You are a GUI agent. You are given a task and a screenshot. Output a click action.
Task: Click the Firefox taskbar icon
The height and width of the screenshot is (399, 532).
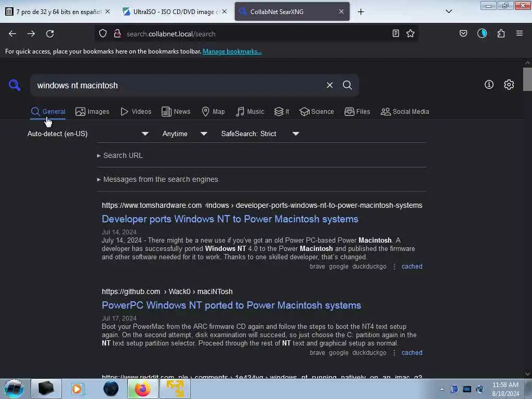[142, 389]
